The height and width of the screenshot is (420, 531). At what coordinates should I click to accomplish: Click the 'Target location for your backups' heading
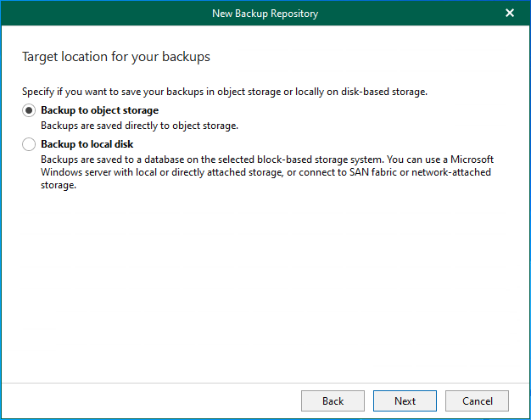pos(115,57)
